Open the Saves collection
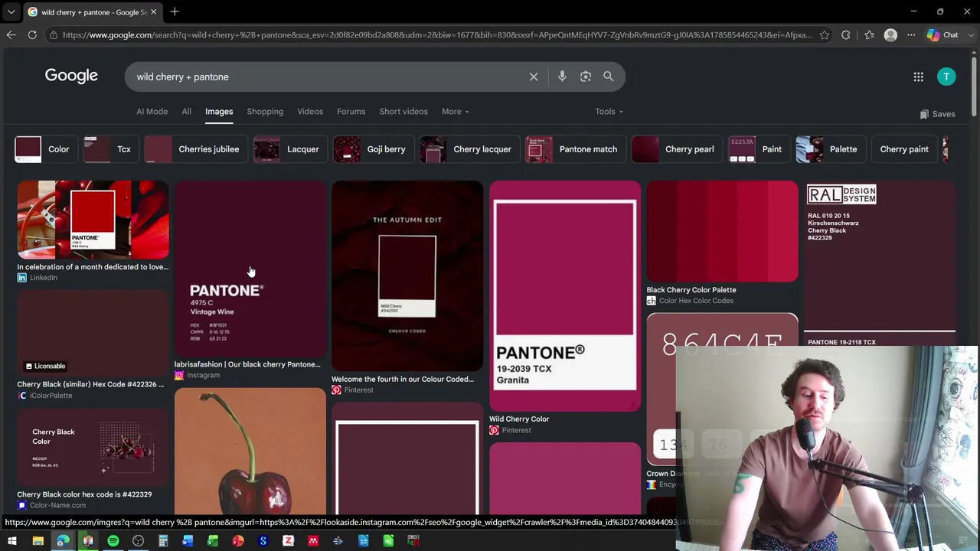980x551 pixels. (x=937, y=114)
